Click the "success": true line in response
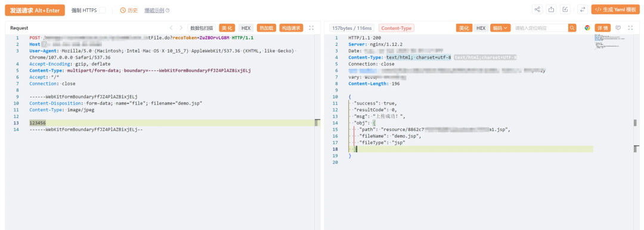Screen dimensions: 644x230 pos(376,103)
